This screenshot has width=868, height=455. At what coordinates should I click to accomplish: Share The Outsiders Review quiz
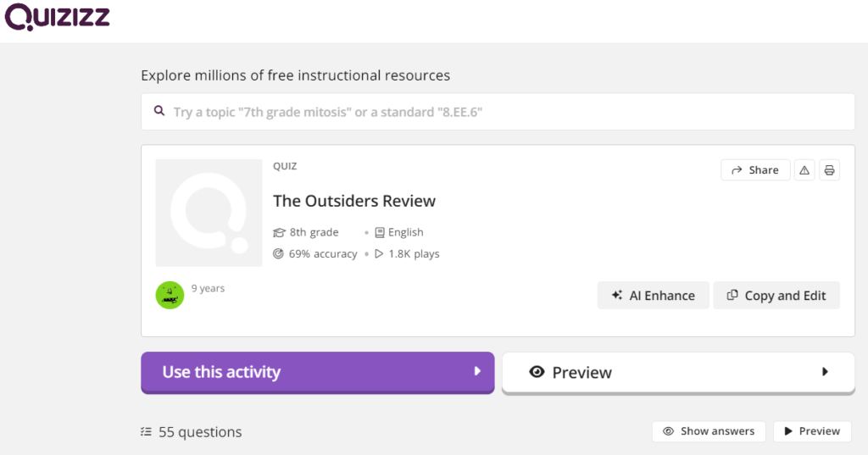(754, 170)
